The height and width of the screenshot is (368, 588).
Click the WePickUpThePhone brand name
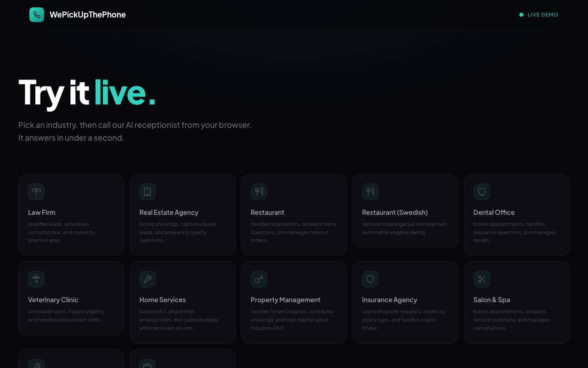tap(88, 15)
